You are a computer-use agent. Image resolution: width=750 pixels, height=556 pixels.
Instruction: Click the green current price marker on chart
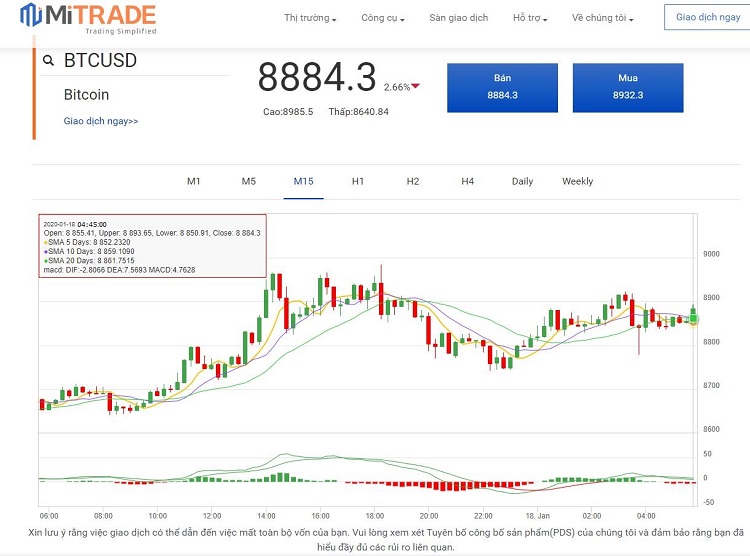click(693, 319)
